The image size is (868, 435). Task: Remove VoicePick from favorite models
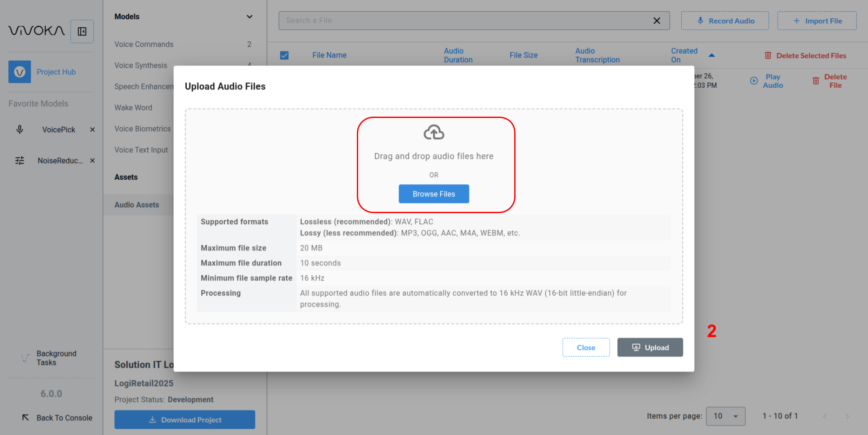[92, 129]
